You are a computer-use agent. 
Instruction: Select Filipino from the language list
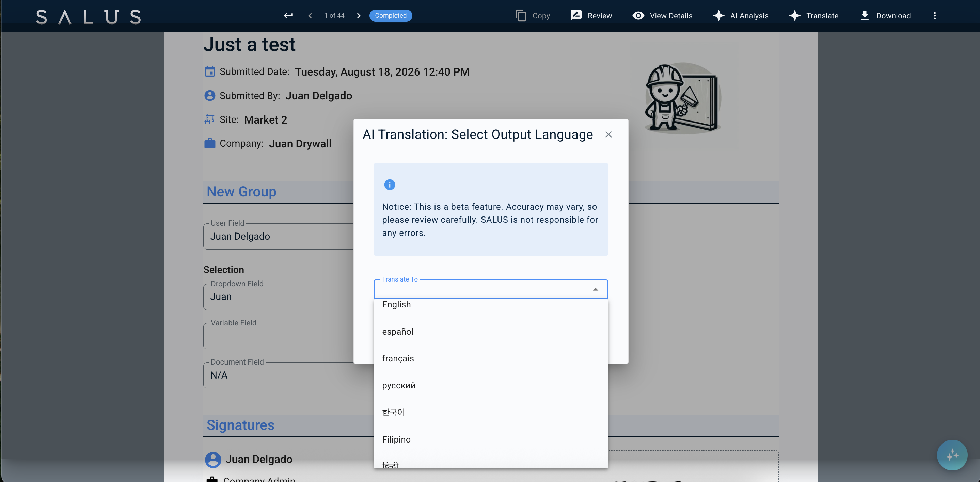coord(490,439)
